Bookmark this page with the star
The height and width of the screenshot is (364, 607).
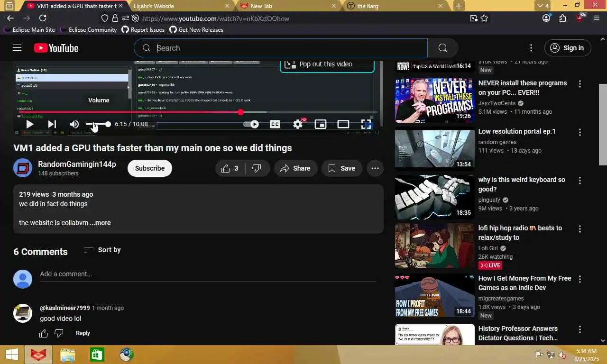(484, 18)
